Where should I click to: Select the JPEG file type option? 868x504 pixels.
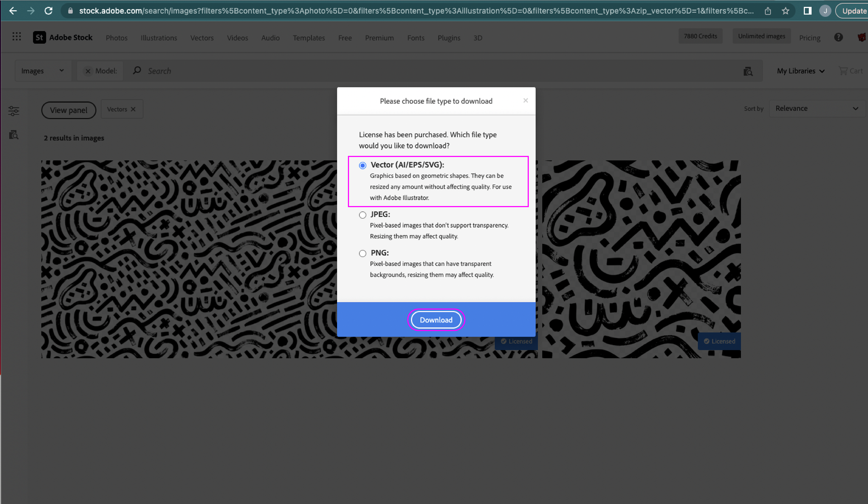click(x=362, y=215)
